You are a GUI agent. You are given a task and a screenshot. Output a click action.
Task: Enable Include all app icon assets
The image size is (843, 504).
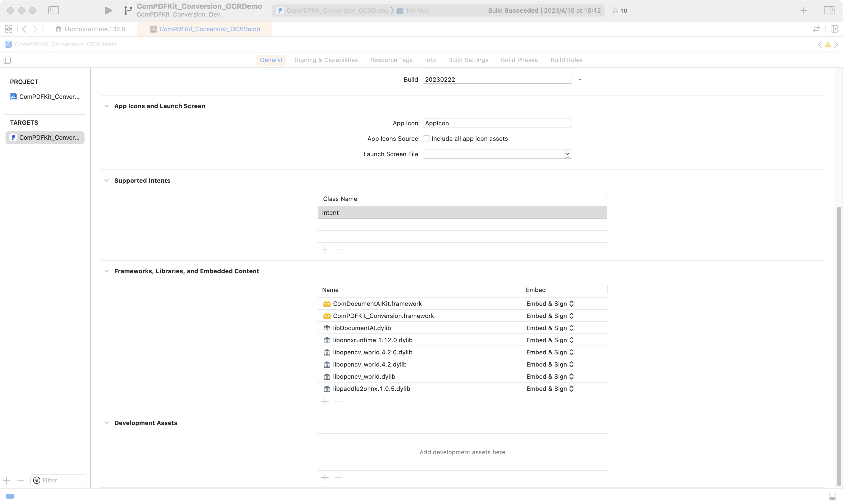coord(426,139)
